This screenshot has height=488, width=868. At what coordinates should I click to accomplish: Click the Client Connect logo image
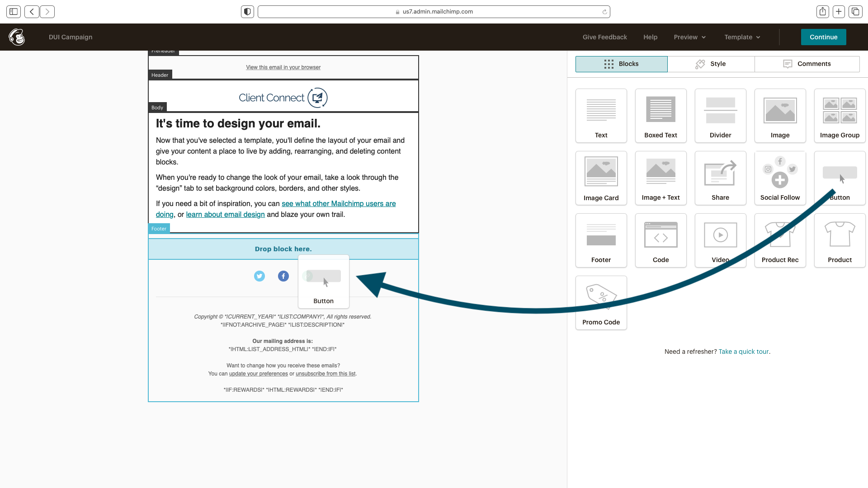(283, 98)
